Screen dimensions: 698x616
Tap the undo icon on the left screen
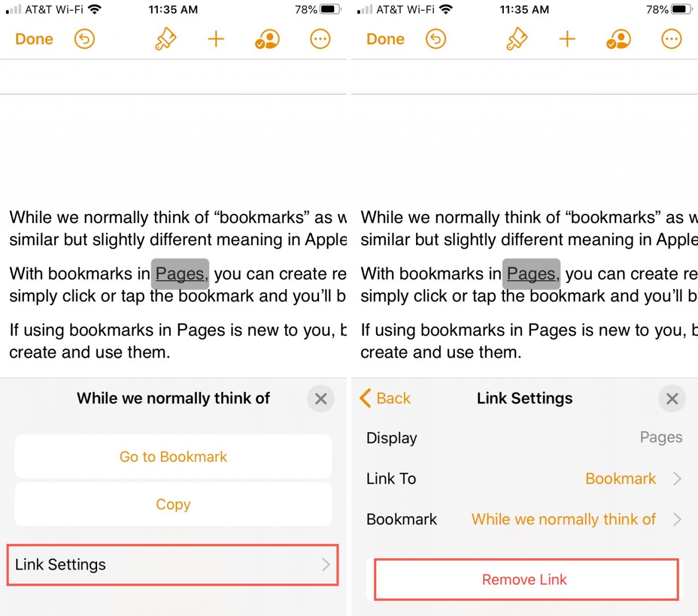coord(85,39)
